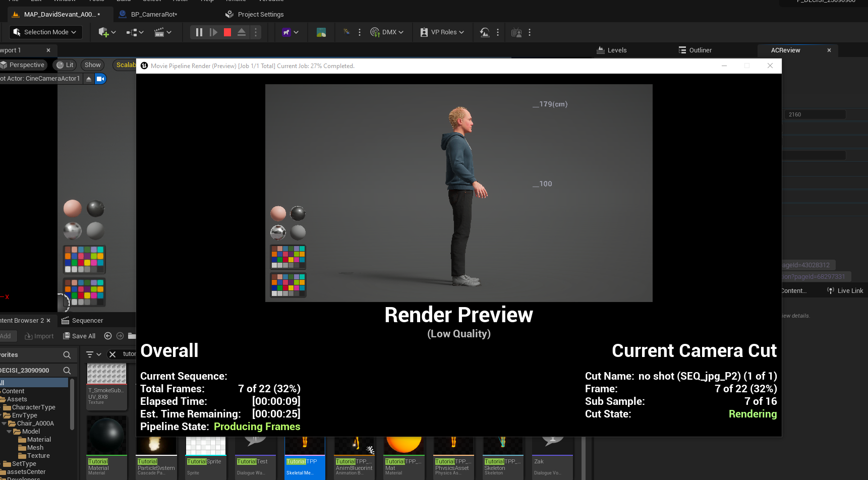
Task: Open the Blueprints toolbar dropdown
Action: [x=135, y=32]
